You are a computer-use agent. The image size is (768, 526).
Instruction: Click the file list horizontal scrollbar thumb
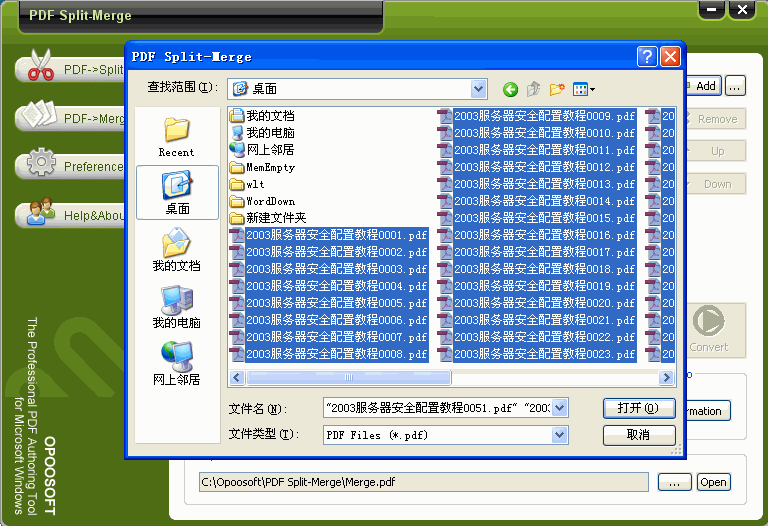[x=348, y=377]
